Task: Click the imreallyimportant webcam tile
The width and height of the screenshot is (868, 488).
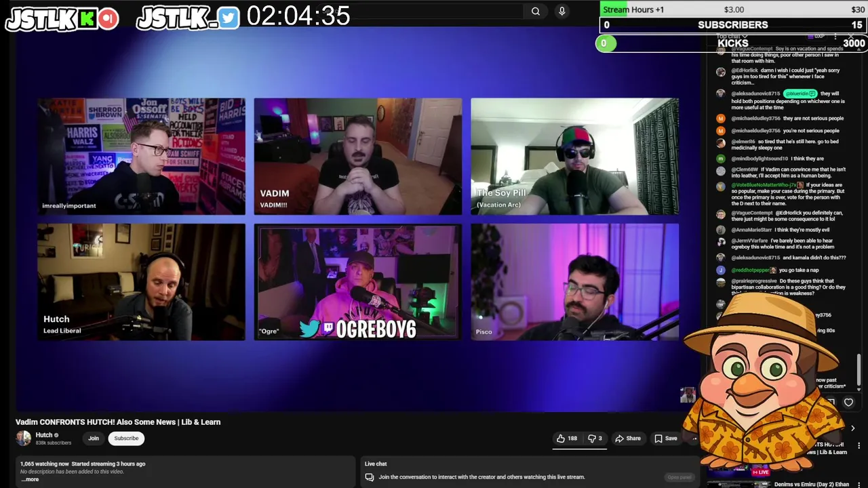Action: point(141,157)
